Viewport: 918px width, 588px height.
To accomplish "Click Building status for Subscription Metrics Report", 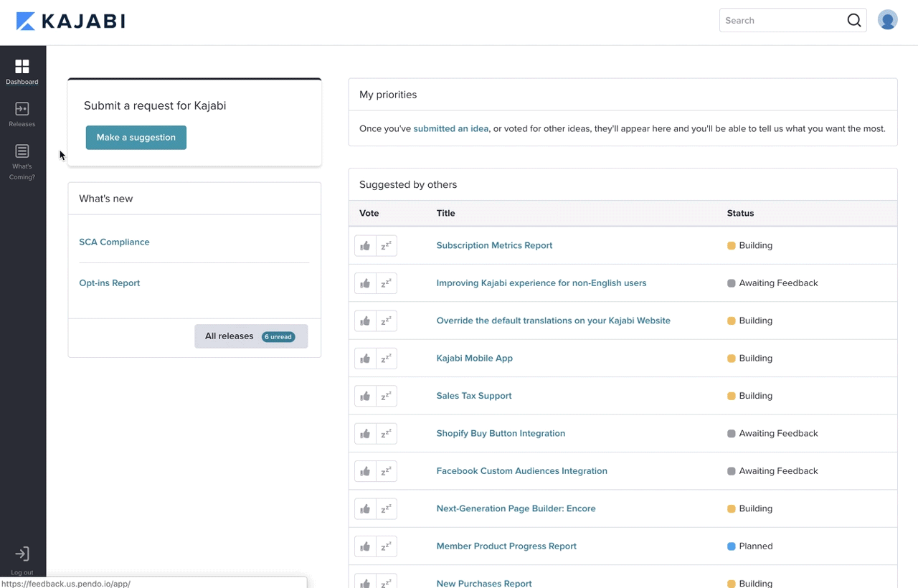I will point(750,245).
